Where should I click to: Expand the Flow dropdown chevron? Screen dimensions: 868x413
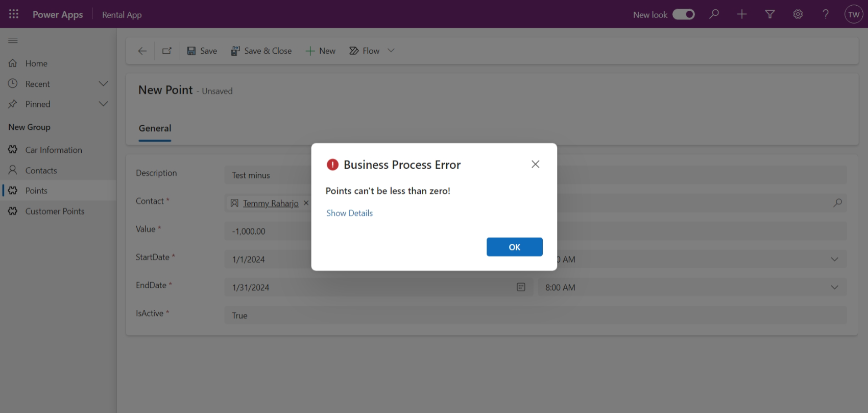tap(391, 51)
